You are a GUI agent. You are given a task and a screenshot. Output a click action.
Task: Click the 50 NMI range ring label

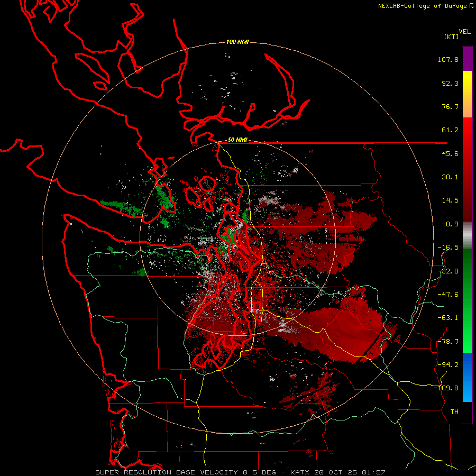pyautogui.click(x=237, y=140)
